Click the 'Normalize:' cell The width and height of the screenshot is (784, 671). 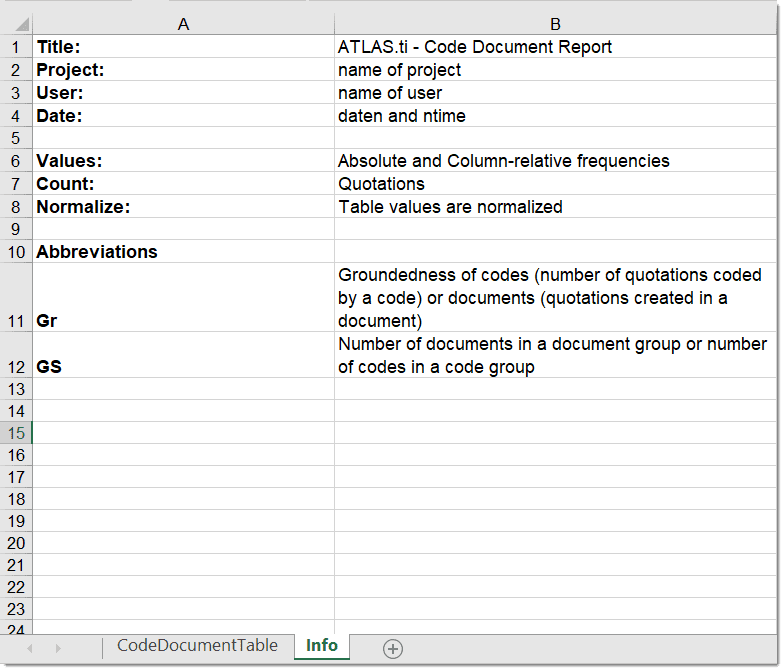[x=183, y=206]
